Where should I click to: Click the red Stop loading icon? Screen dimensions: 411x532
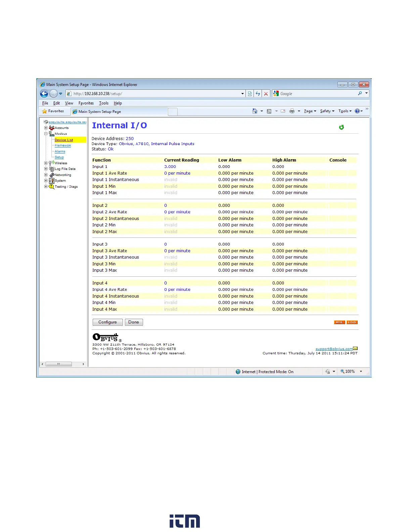tap(266, 94)
